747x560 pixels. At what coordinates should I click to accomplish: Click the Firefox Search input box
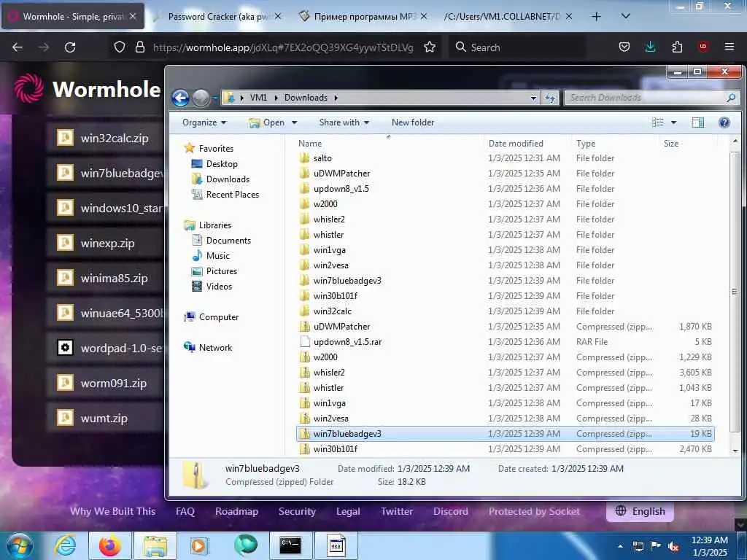pyautogui.click(x=517, y=47)
